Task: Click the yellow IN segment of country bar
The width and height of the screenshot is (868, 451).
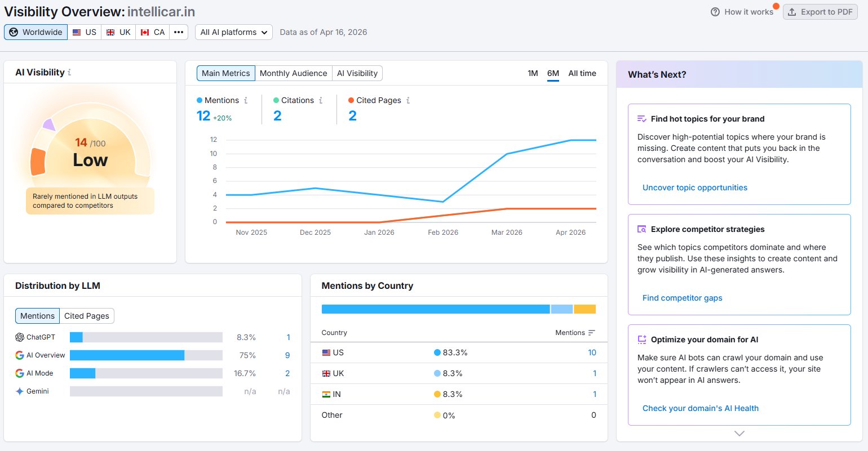Action: point(584,309)
